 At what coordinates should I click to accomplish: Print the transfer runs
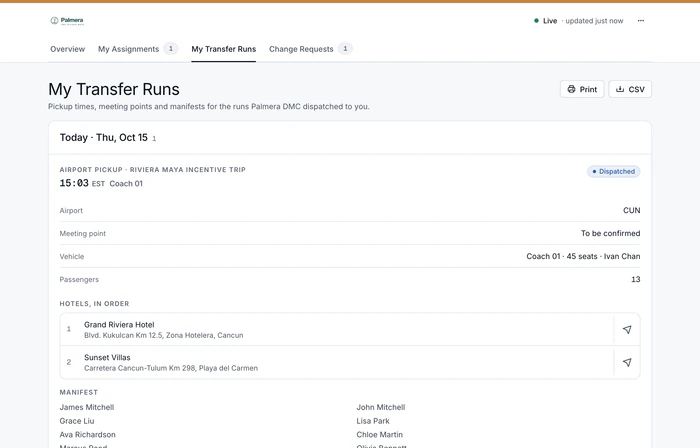pyautogui.click(x=582, y=89)
